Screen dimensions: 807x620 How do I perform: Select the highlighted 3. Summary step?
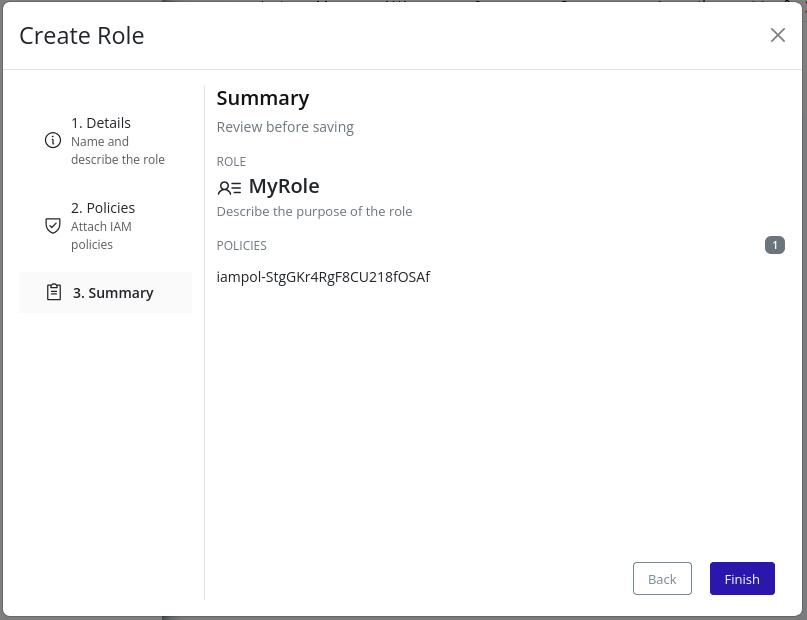(113, 292)
